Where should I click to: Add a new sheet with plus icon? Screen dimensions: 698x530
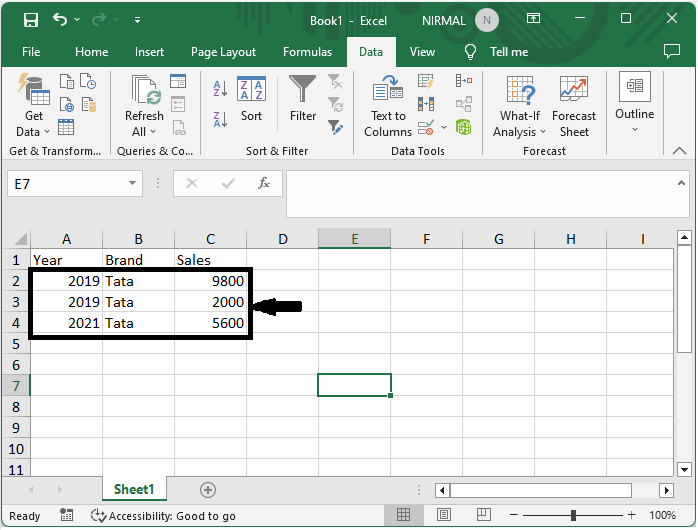tap(208, 490)
